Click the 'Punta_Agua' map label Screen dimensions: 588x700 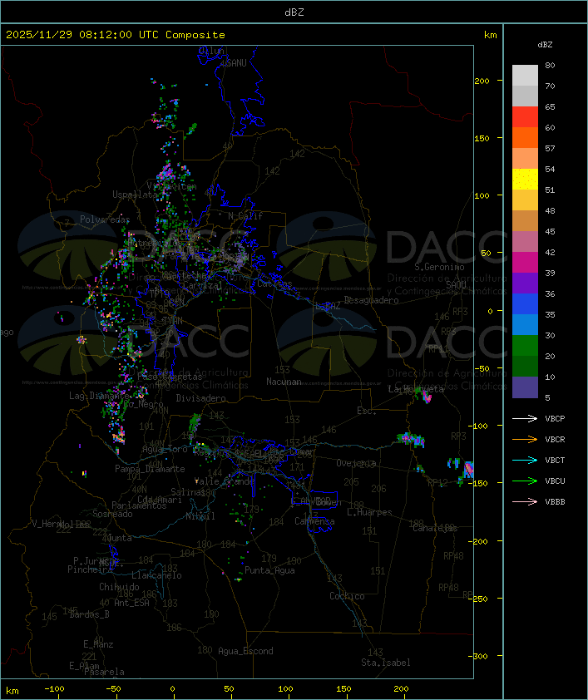tap(269, 570)
